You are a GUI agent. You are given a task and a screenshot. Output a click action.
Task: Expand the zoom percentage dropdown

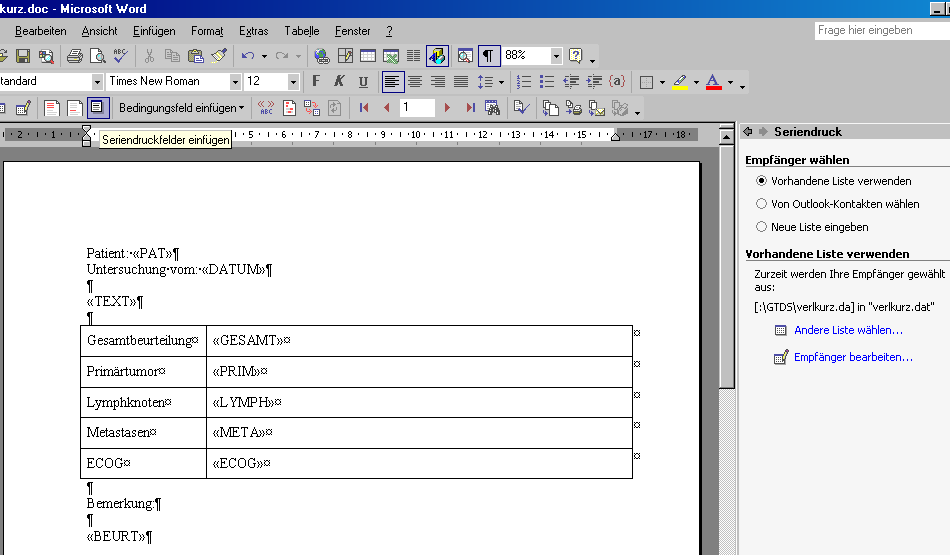(x=556, y=56)
